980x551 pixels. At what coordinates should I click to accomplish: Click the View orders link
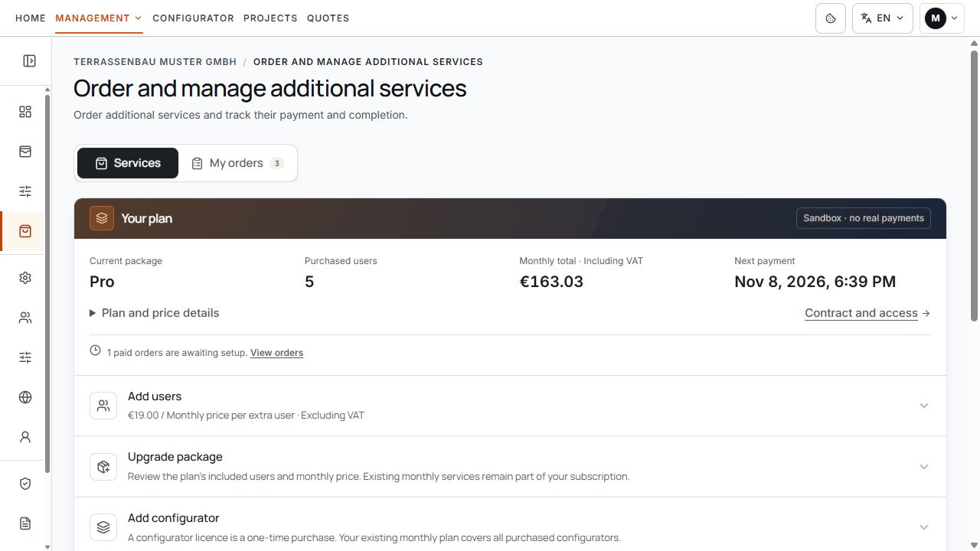[276, 353]
